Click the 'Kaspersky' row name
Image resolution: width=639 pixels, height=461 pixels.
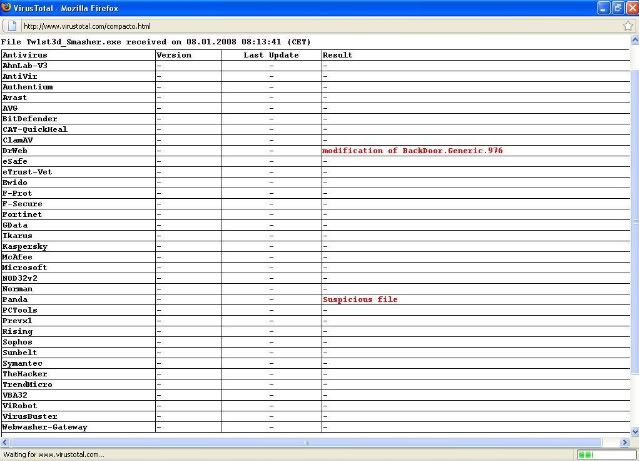point(25,246)
